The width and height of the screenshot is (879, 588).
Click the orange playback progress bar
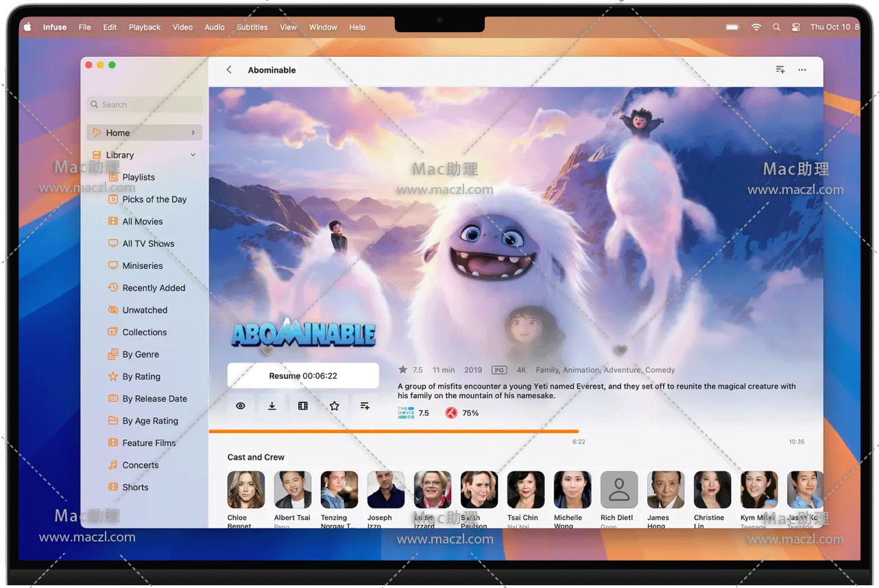pyautogui.click(x=394, y=431)
